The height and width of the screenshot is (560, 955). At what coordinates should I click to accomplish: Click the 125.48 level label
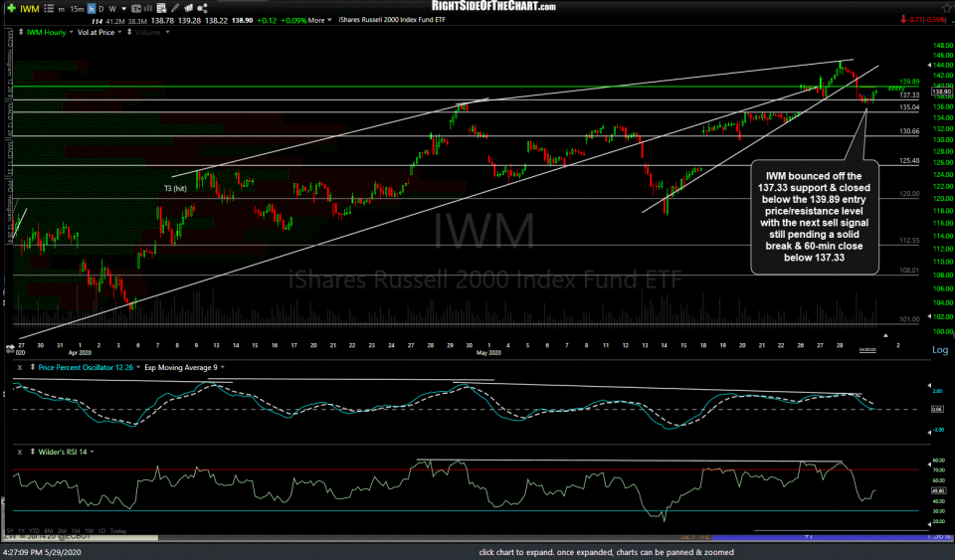[909, 161]
